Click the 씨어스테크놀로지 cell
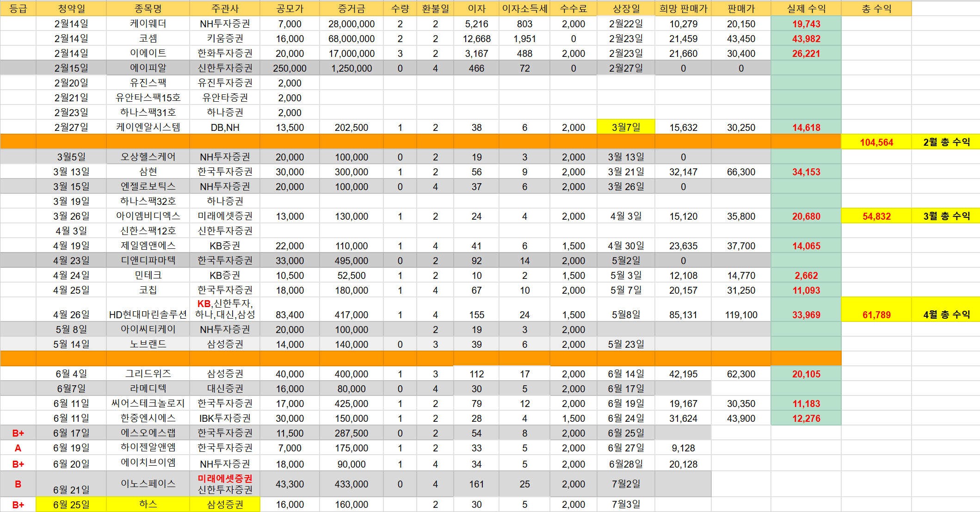This screenshot has height=512, width=980. tap(148, 403)
